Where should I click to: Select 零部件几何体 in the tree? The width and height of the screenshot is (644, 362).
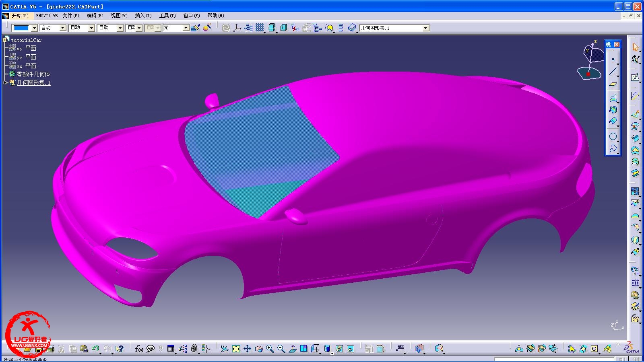click(33, 74)
